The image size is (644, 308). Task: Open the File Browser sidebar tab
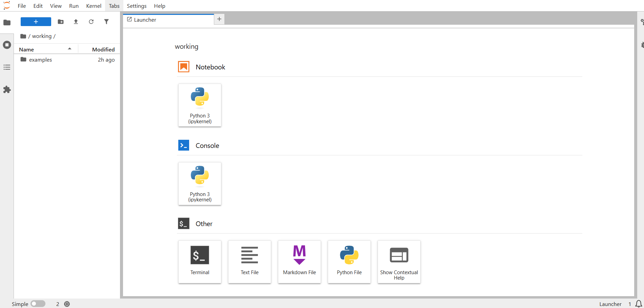pos(7,23)
